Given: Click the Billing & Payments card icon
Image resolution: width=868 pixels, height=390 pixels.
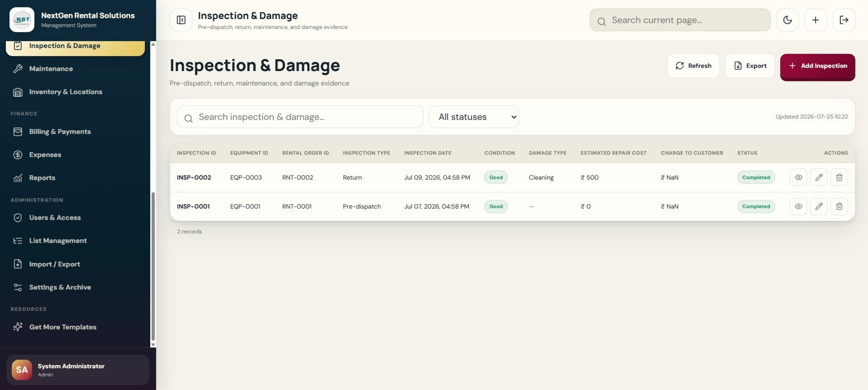Looking at the screenshot, I should coord(18,132).
